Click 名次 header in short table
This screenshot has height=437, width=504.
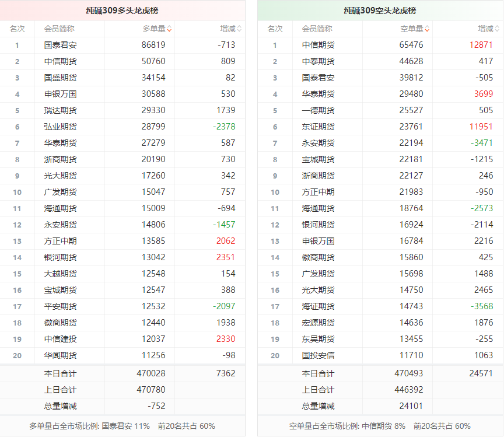coord(275,29)
